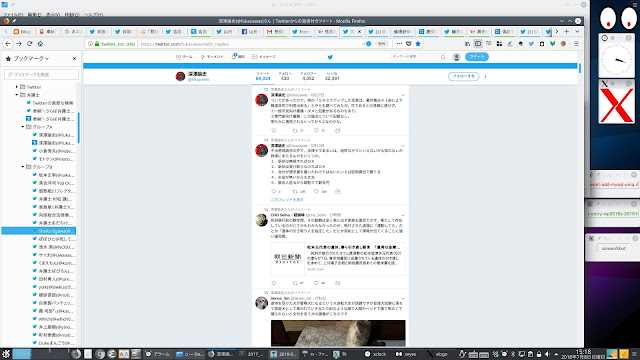Collapse the 弁護士 bookmark folder
Image resolution: width=640 pixels, height=360 pixels.
point(17,95)
